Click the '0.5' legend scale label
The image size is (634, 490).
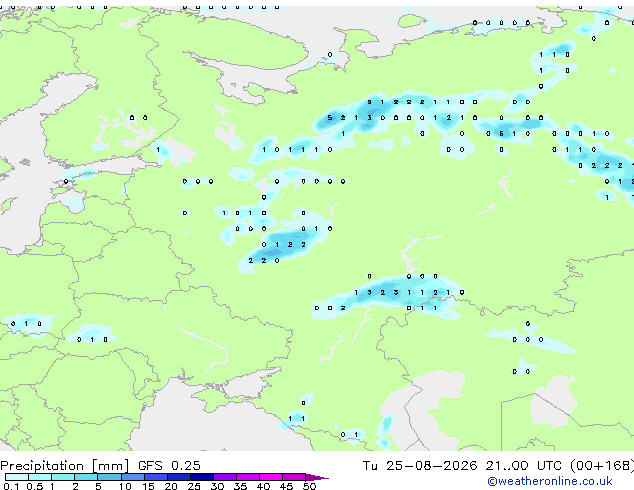[35, 486]
